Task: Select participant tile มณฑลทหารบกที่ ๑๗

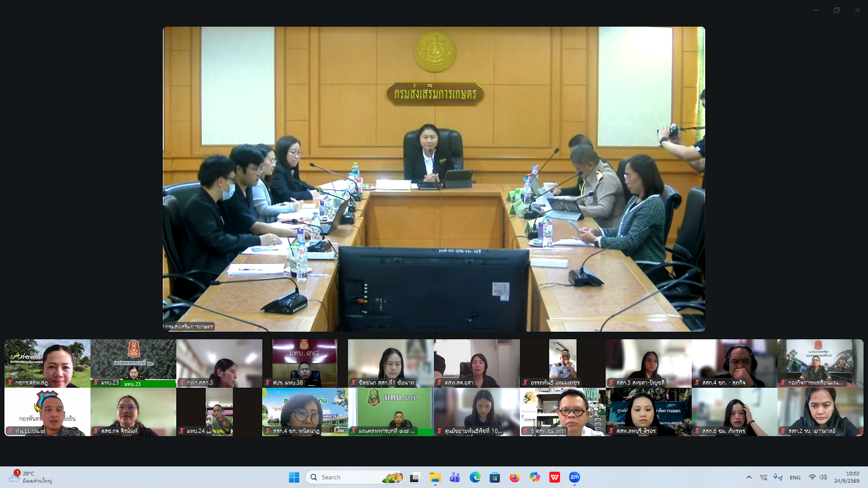Action: pos(391,412)
